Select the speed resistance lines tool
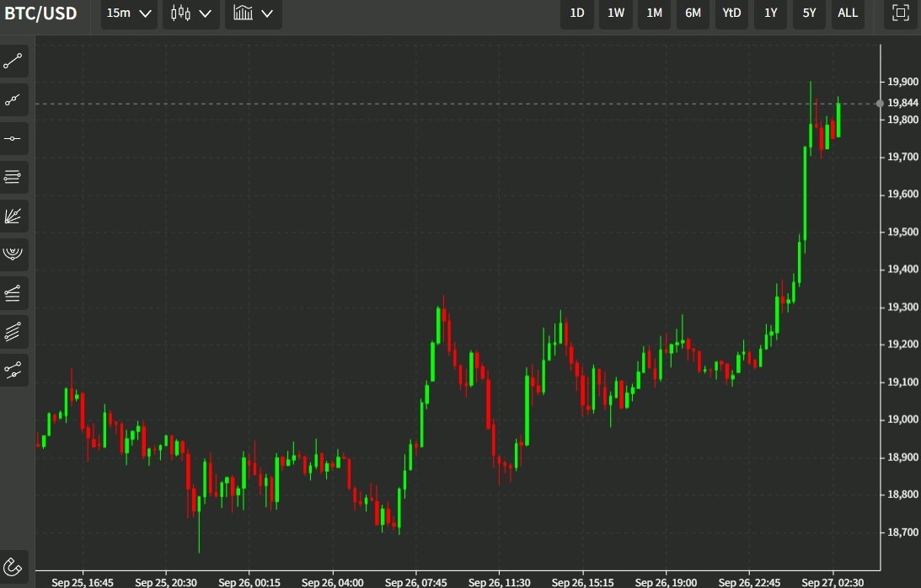 tap(13, 293)
